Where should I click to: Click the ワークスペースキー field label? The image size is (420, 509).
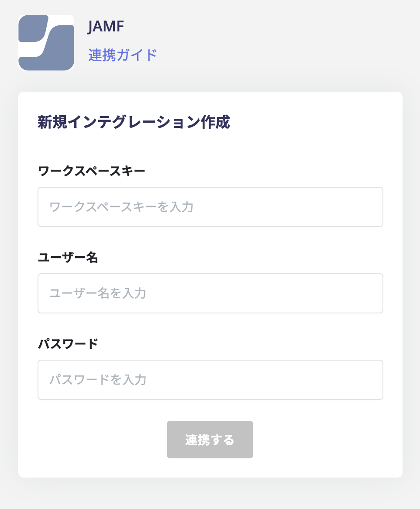91,171
